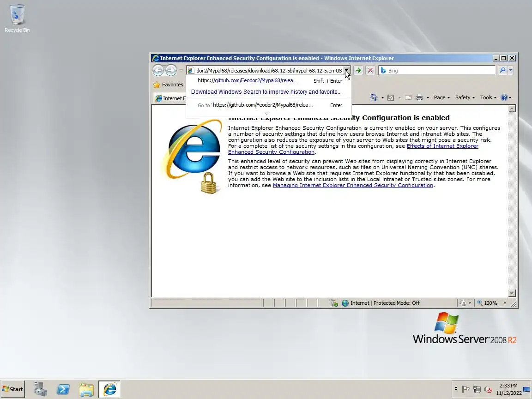Click the RSS Feeds icon
Image resolution: width=532 pixels, height=399 pixels.
(x=391, y=98)
